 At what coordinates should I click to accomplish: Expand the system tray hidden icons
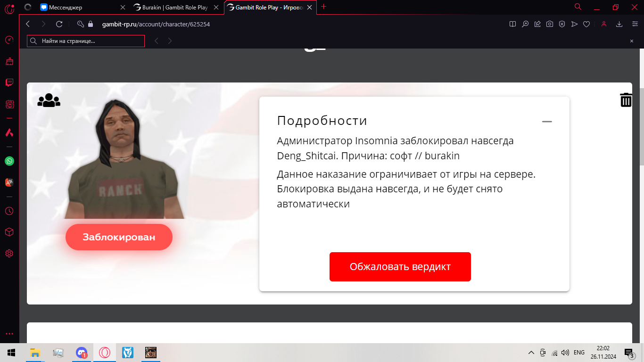[531, 353]
